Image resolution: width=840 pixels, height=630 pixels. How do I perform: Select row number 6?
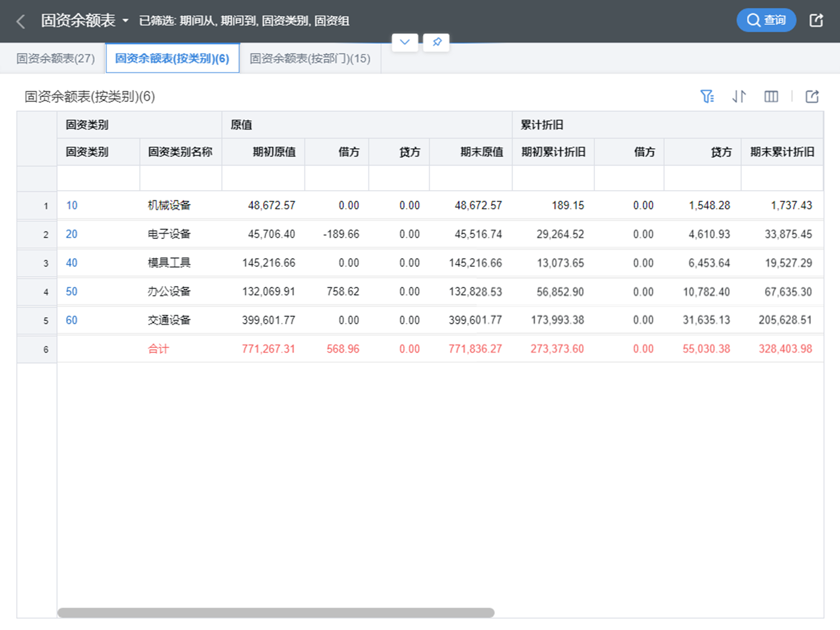[x=37, y=349]
